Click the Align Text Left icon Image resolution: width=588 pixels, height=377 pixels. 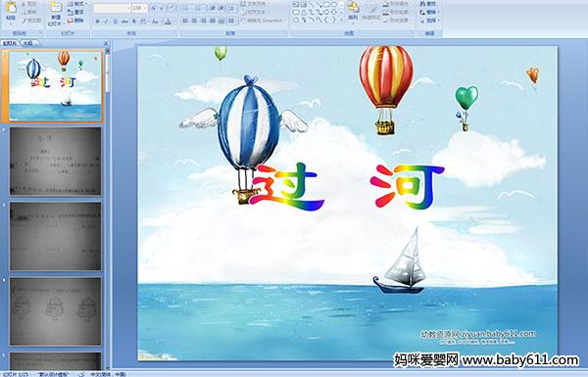point(185,21)
